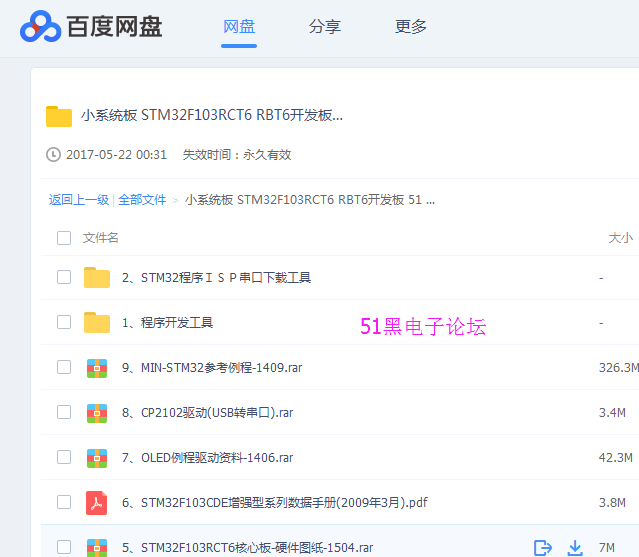Check the box for CP2102驱动 rar file
The height and width of the screenshot is (557, 639).
click(x=64, y=412)
